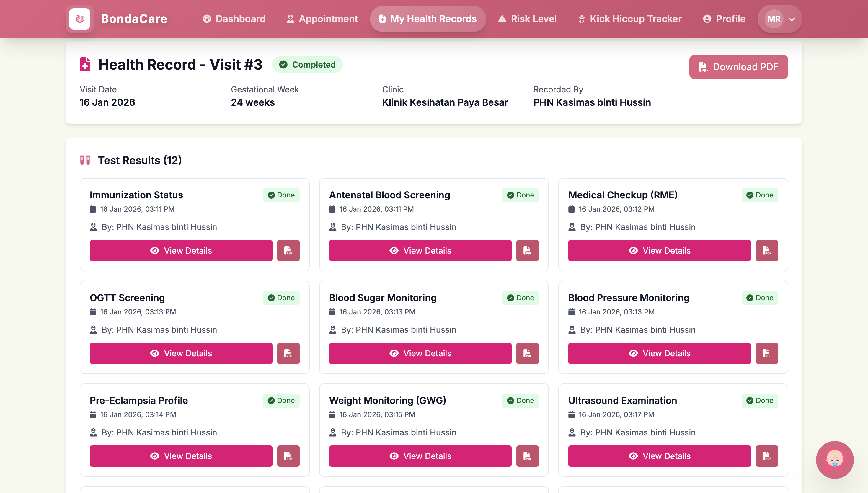Image resolution: width=868 pixels, height=493 pixels.
Task: Download PDF for Blood Sugar Monitoring card
Action: tap(527, 353)
